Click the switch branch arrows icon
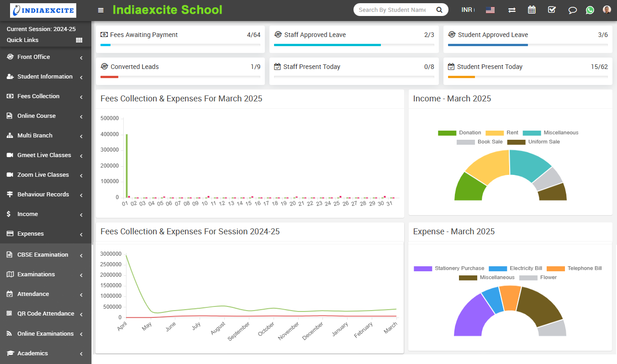This screenshot has height=364, width=617. 512,10
